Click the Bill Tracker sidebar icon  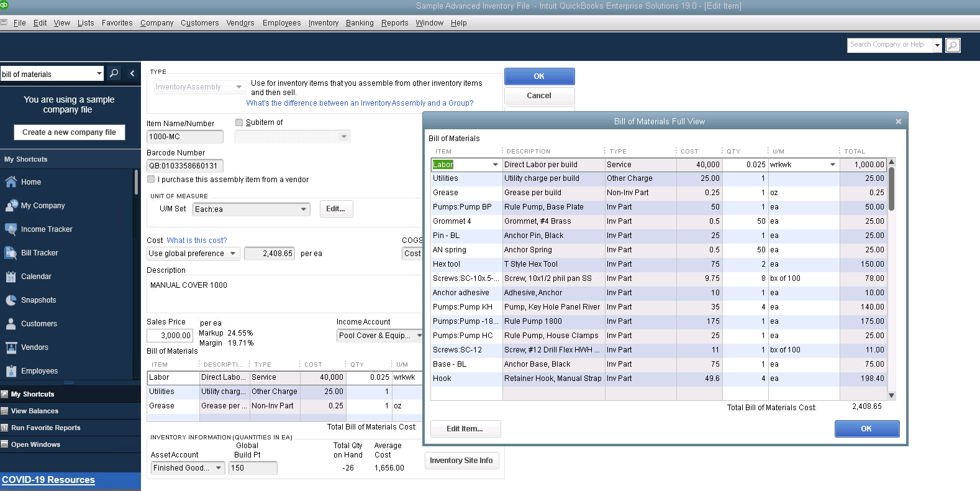pos(11,253)
